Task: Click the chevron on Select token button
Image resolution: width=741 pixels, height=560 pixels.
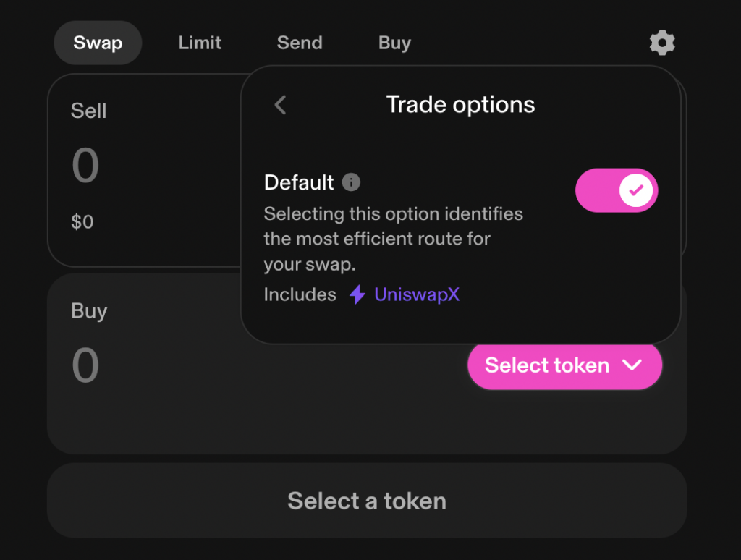Action: coord(632,365)
